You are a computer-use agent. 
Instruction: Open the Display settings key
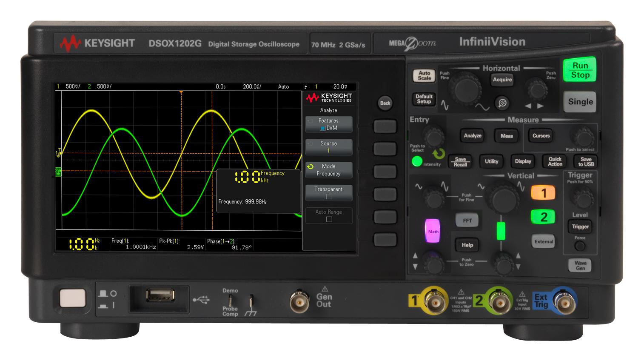tap(522, 161)
